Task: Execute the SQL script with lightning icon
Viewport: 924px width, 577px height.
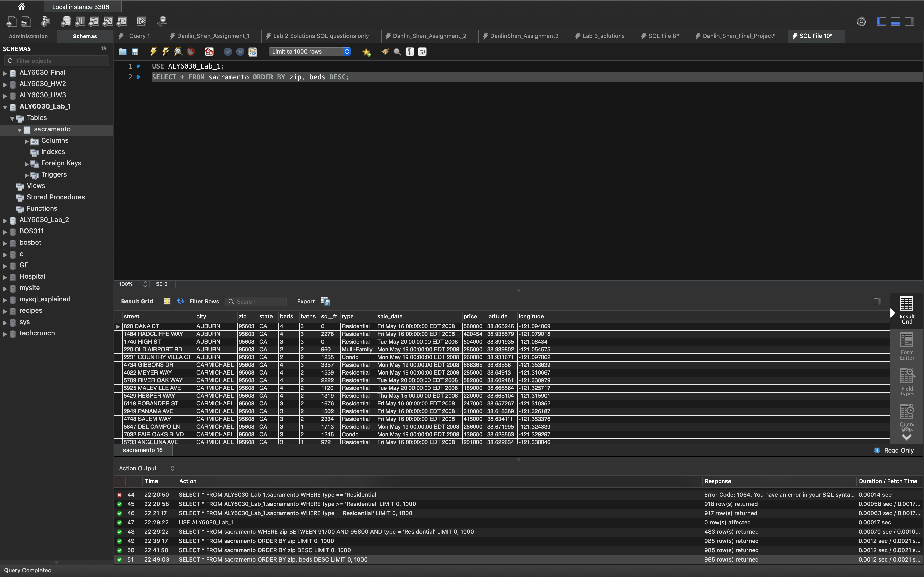Action: click(x=153, y=52)
